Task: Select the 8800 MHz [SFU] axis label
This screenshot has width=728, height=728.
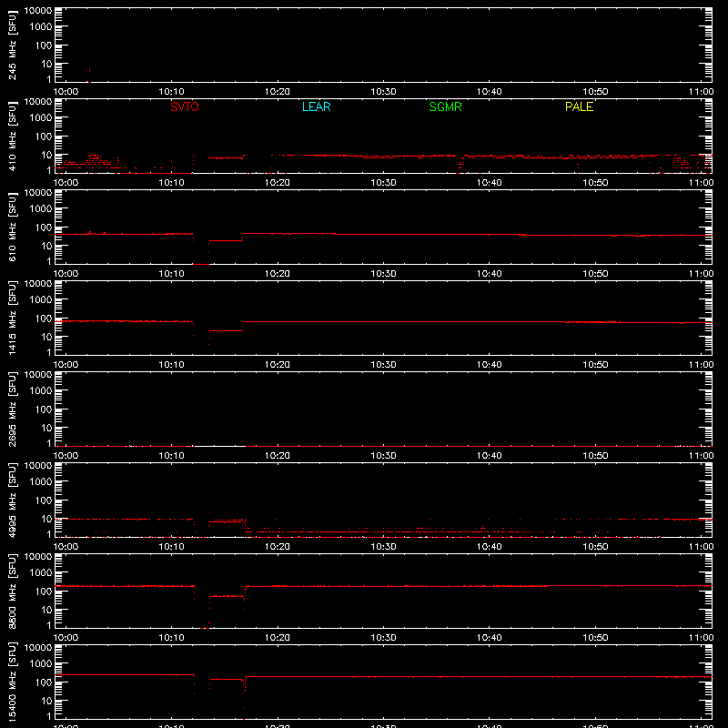Action: (x=12, y=591)
